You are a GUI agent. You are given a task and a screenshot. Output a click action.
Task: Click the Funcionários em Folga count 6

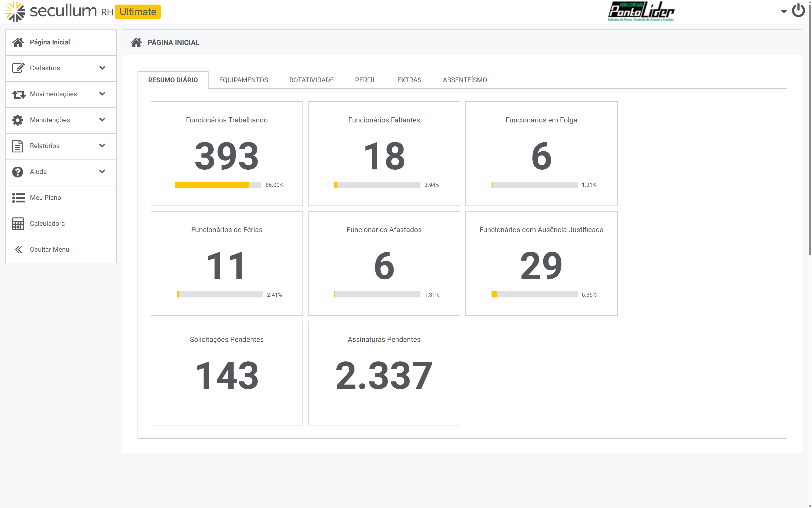[542, 156]
